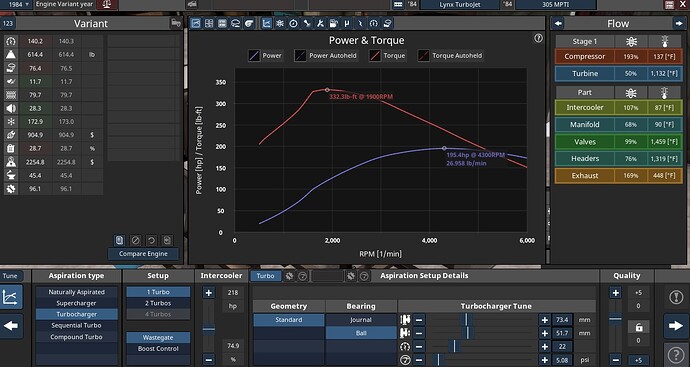Click the Valves row in Flow panel
690x367 pixels.
[618, 142]
